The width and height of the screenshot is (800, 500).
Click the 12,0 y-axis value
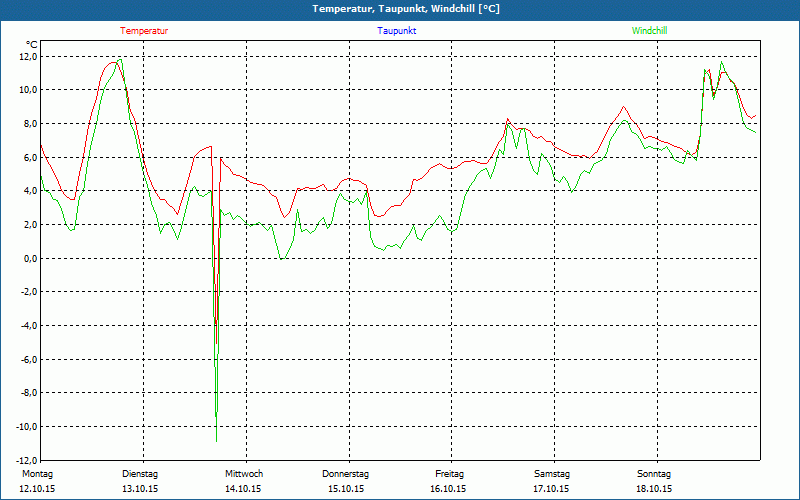29,56
